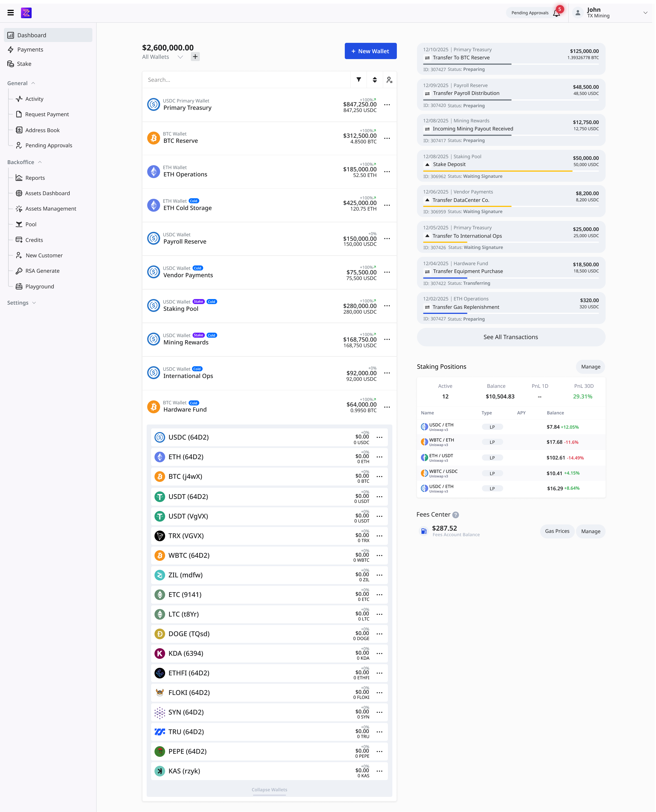Click the Fees Center help question icon
The height and width of the screenshot is (812, 656).
[455, 515]
